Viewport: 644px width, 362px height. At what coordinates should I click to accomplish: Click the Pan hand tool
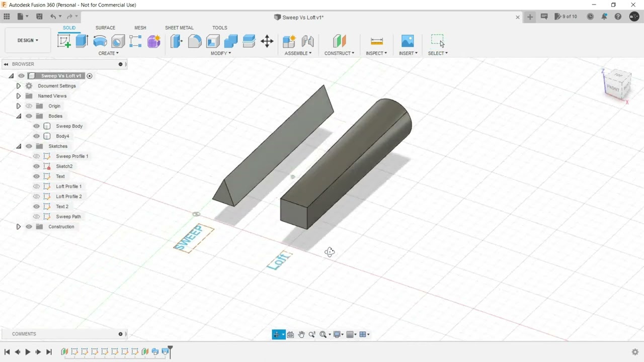point(301,334)
